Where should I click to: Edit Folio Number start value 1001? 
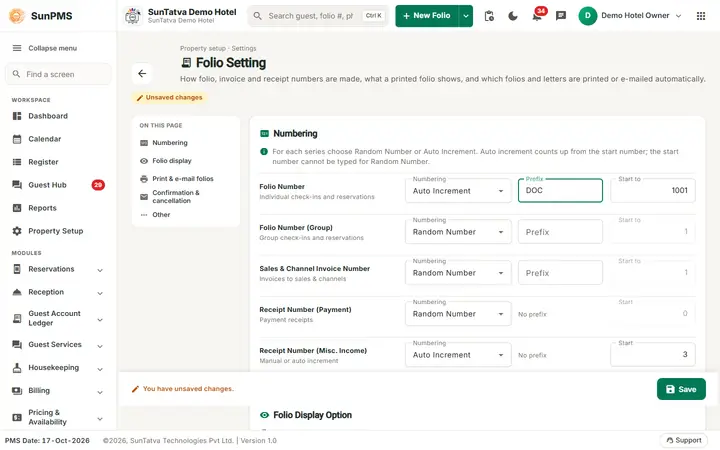(652, 190)
